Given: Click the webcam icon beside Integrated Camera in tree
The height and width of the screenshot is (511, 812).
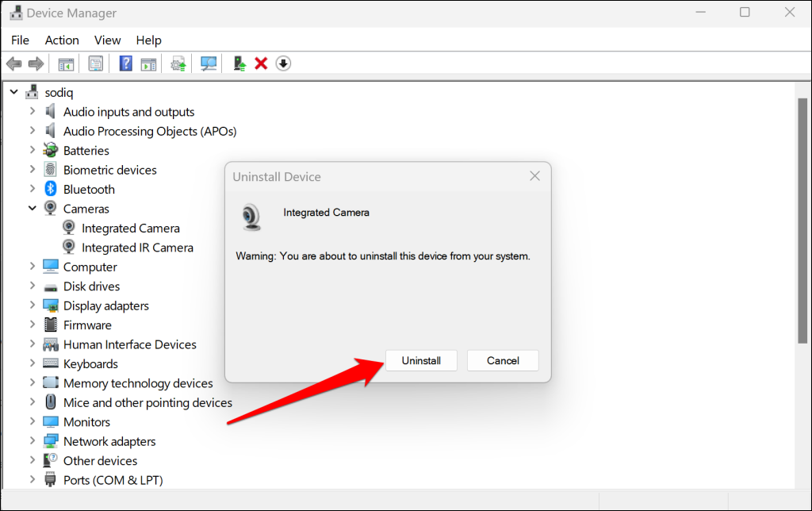Looking at the screenshot, I should click(x=69, y=228).
